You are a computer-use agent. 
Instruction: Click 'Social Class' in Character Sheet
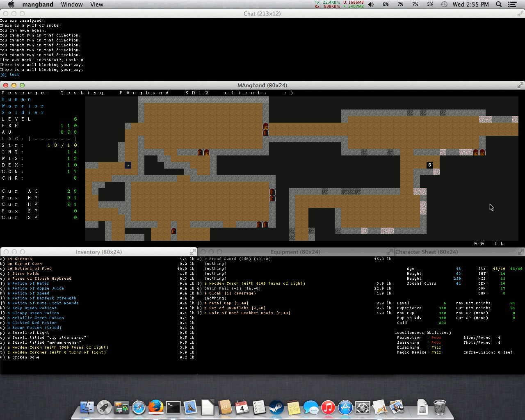pos(422,283)
